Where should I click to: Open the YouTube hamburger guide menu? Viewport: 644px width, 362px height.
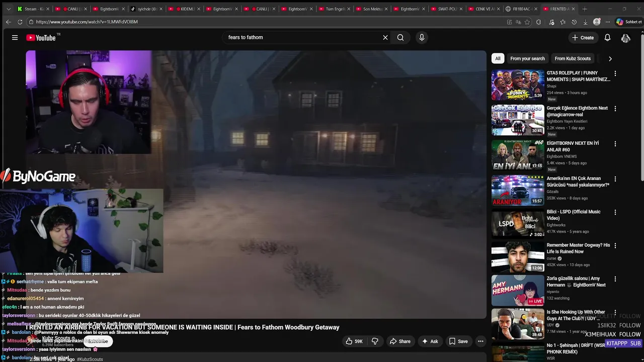tap(15, 38)
